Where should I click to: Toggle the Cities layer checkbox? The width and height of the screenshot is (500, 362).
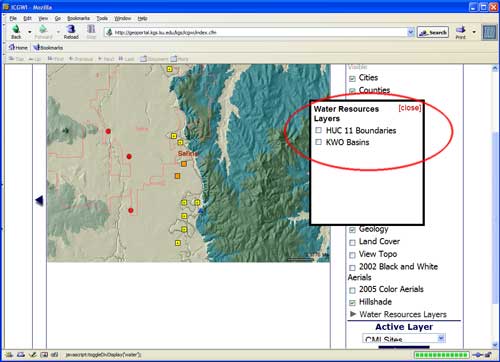pos(352,79)
